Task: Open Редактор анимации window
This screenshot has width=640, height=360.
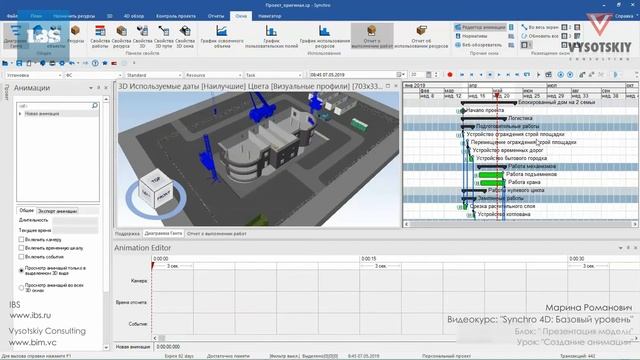Action: click(x=480, y=27)
